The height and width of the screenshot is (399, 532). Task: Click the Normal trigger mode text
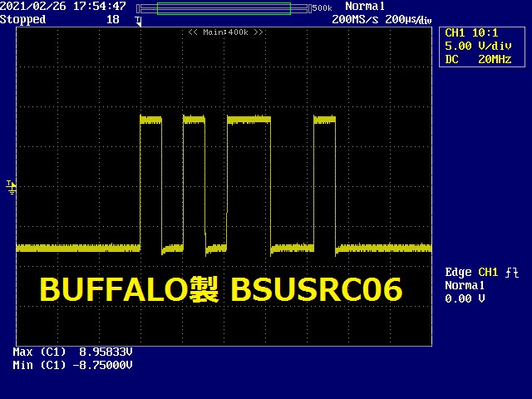pos(465,285)
